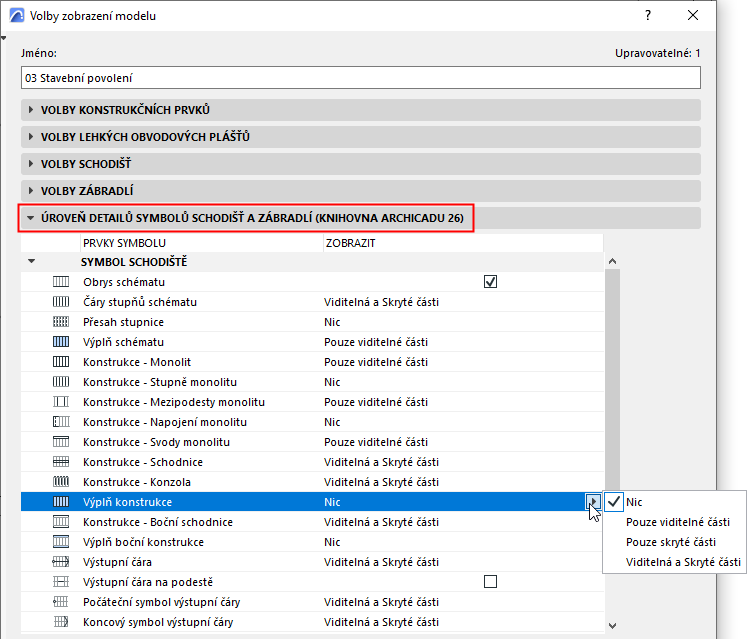748x639 pixels.
Task: Click Konstrukce - Svody monolitu display value
Action: 376,442
